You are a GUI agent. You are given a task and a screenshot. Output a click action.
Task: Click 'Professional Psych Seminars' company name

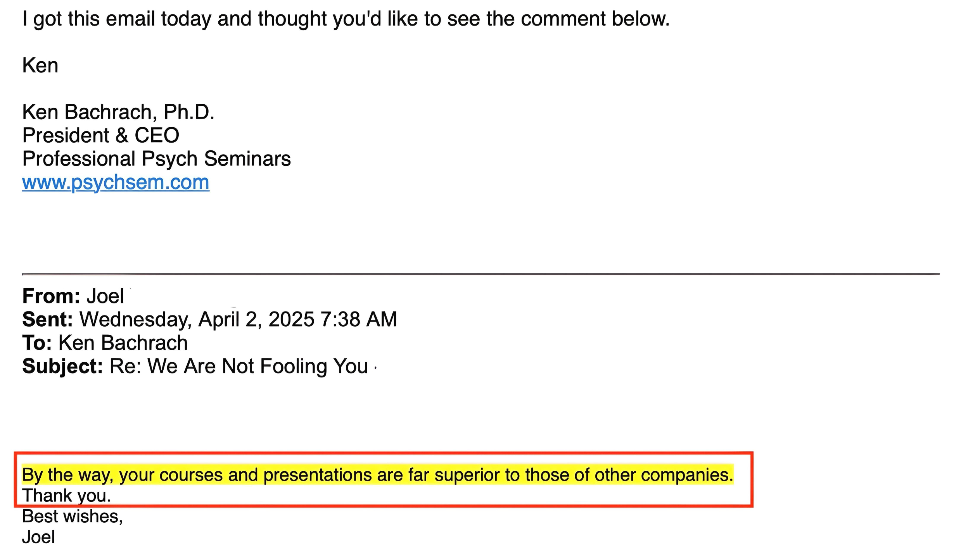pyautogui.click(x=156, y=159)
